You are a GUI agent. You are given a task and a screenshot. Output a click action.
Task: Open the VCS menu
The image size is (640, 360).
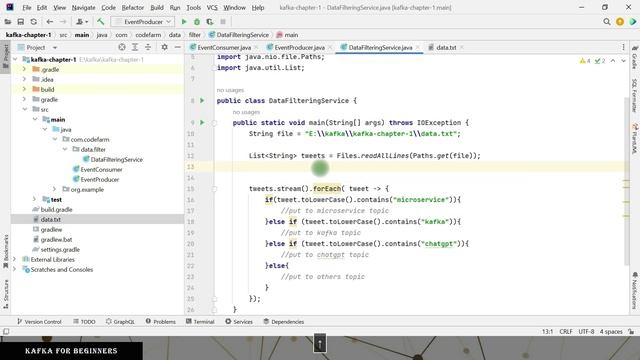click(x=212, y=8)
